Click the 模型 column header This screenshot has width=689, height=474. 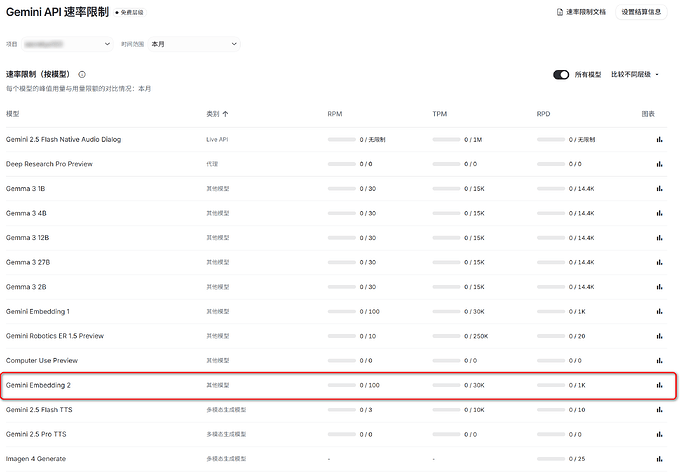12,114
